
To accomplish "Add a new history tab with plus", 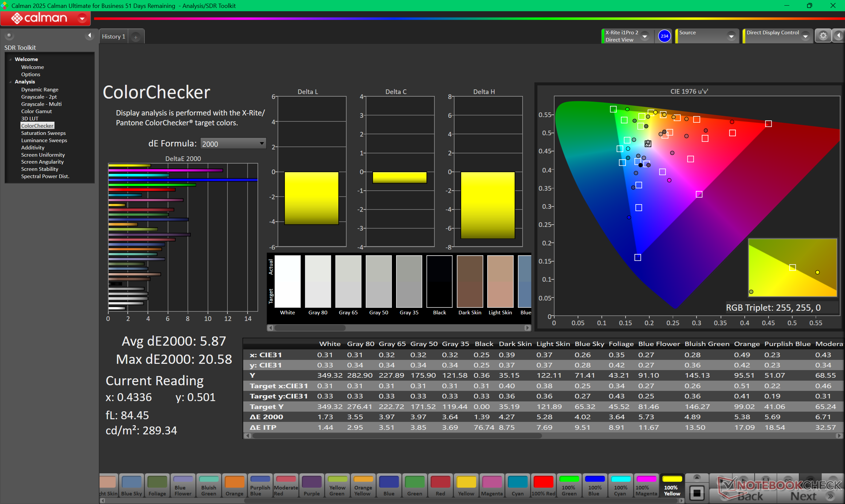I will point(136,37).
